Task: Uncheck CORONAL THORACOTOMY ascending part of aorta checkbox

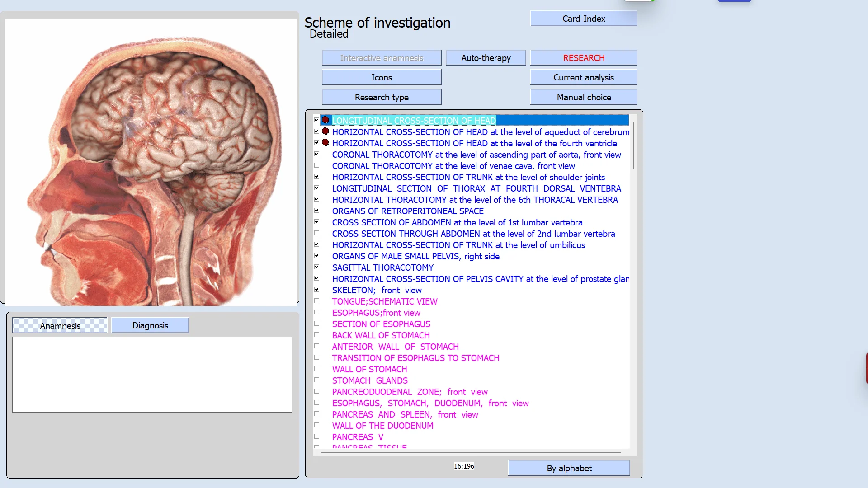Action: pyautogui.click(x=317, y=154)
